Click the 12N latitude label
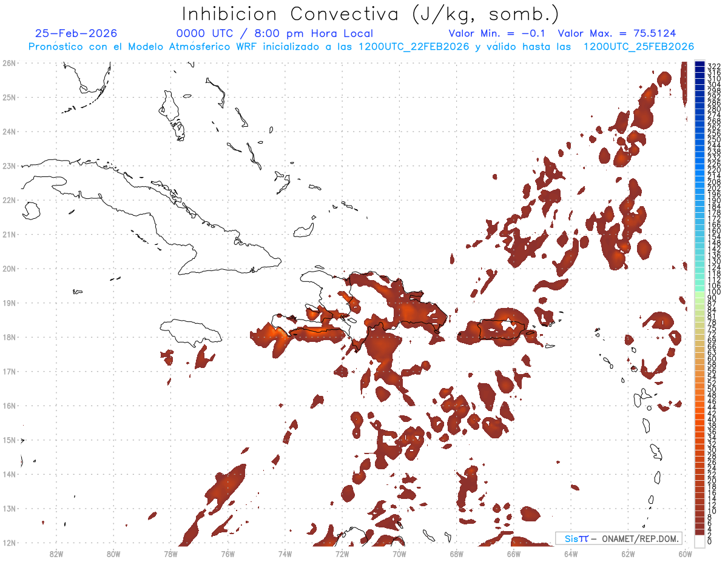This screenshot has width=728, height=562. click(x=9, y=543)
